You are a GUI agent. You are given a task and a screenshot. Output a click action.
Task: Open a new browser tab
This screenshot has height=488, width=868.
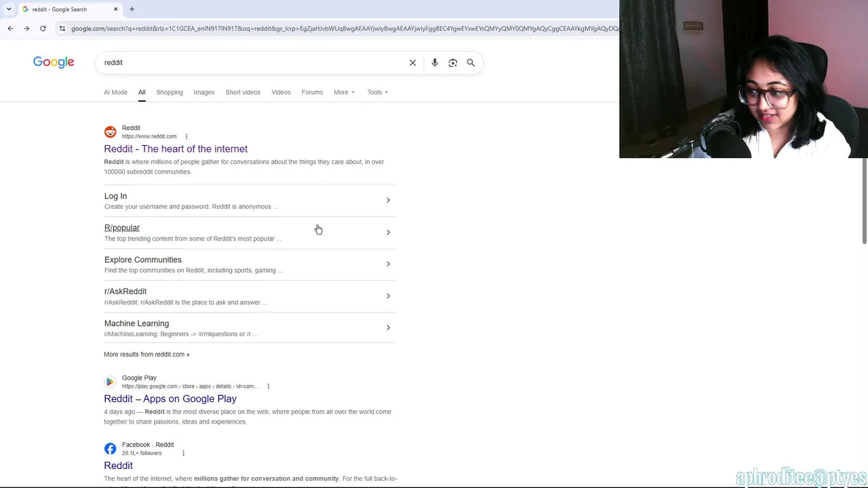pyautogui.click(x=132, y=9)
